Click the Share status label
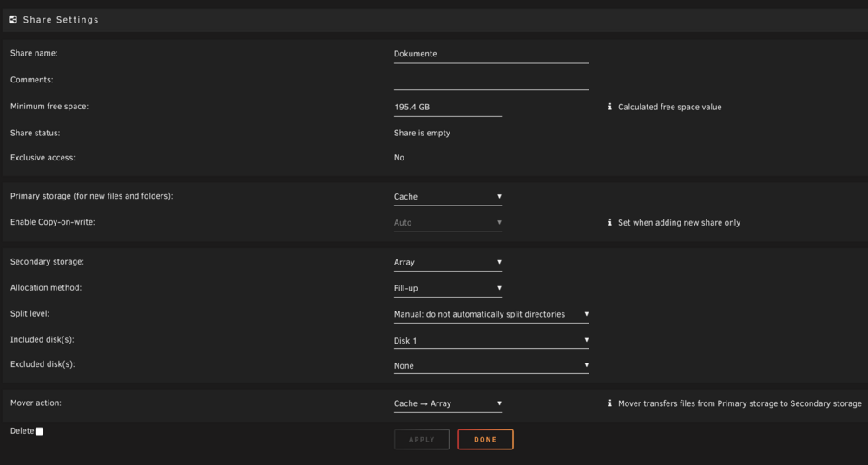Screen dimensions: 868x465 point(35,133)
